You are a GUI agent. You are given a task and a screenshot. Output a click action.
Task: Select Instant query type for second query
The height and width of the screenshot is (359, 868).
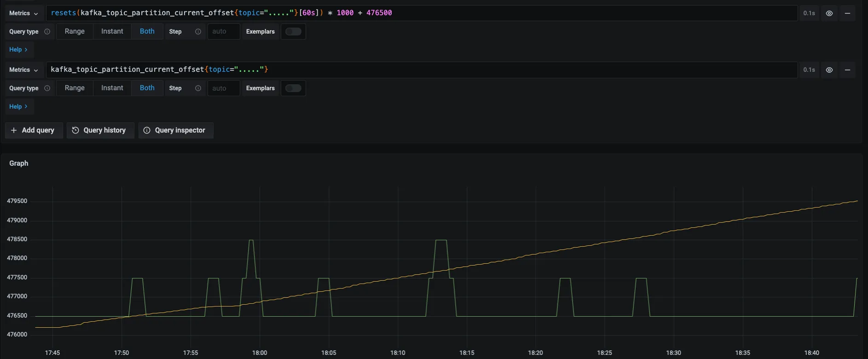[112, 88]
